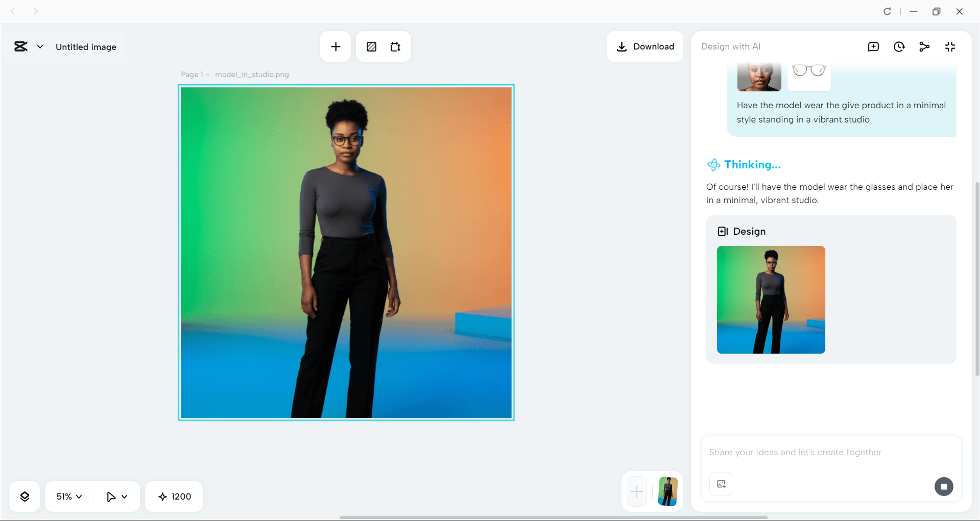The height and width of the screenshot is (521, 980).
Task: Select the CapCut logo menu toggle
Action: click(20, 46)
